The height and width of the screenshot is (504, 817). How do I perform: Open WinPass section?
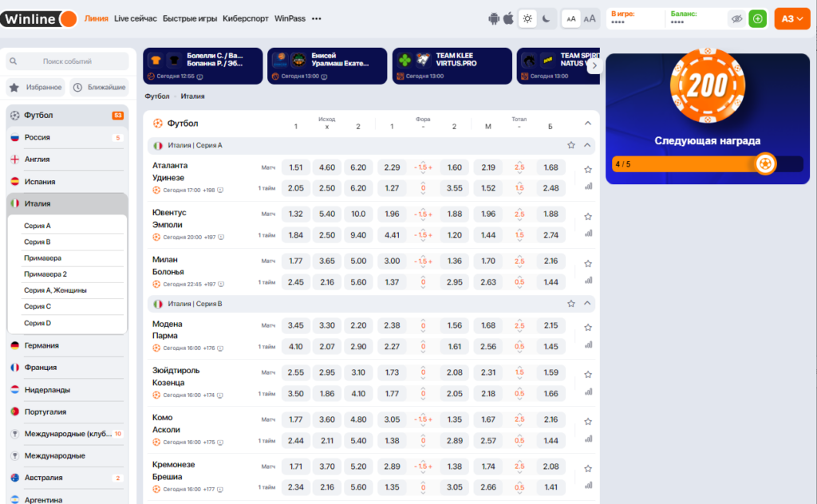[x=290, y=18]
